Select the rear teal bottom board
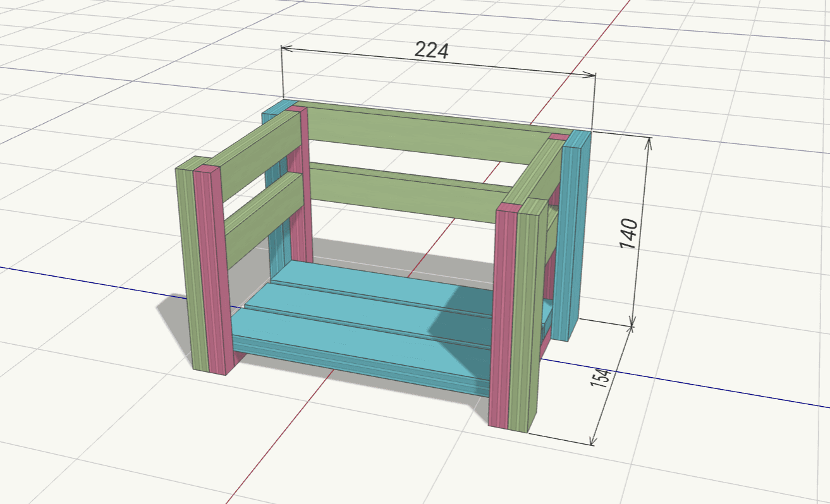 pyautogui.click(x=379, y=281)
